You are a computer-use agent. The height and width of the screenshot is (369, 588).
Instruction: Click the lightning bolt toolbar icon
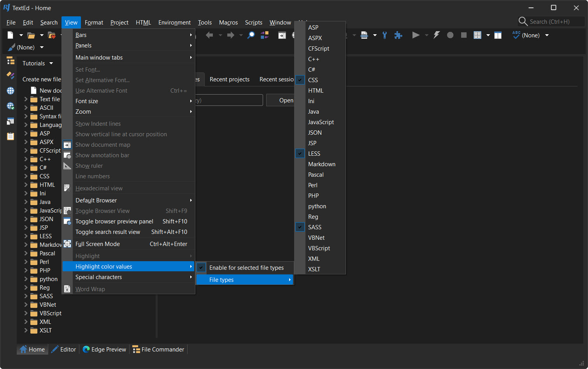(437, 35)
